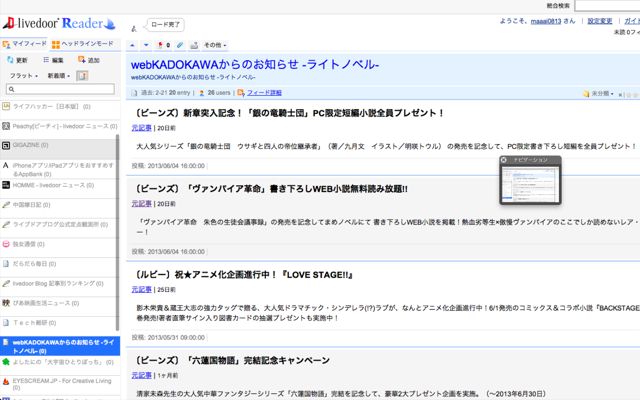The width and height of the screenshot is (640, 400).
Task: Open the livedoor Reader logo link
Action: point(59,24)
